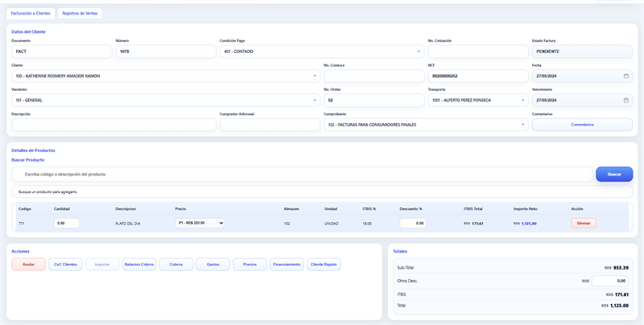Open the Vencimiento calendar picker icon

tap(625, 101)
